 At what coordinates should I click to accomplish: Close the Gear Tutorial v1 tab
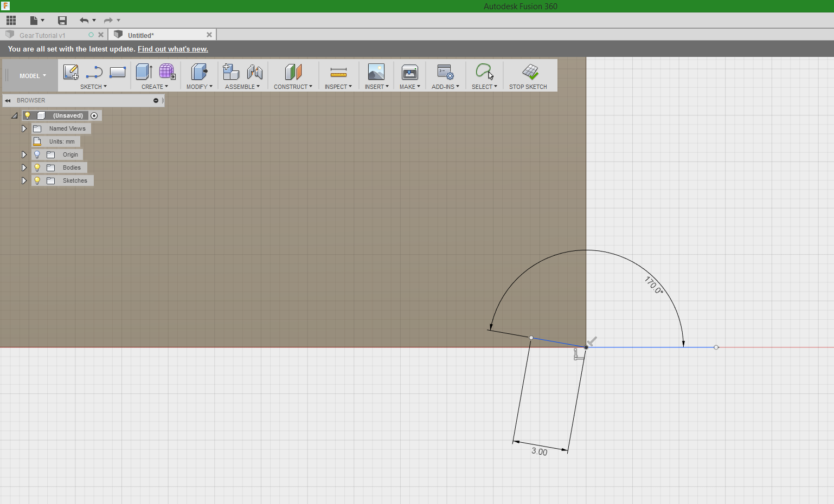(x=101, y=35)
